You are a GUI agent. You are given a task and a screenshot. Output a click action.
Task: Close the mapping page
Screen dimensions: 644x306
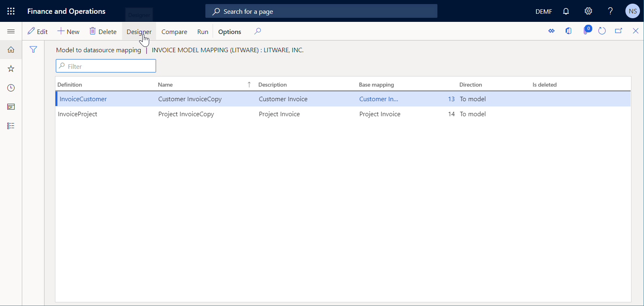(x=636, y=31)
